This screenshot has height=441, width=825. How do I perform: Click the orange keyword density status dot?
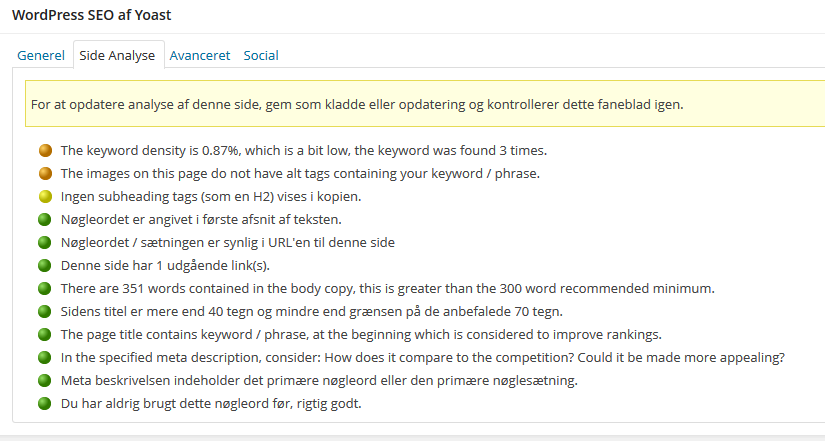[45, 151]
